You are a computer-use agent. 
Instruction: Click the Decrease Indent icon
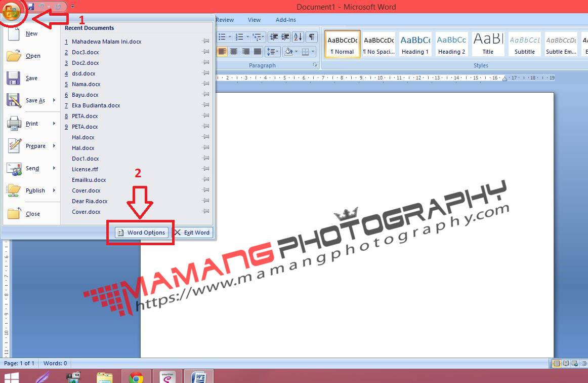pos(274,37)
